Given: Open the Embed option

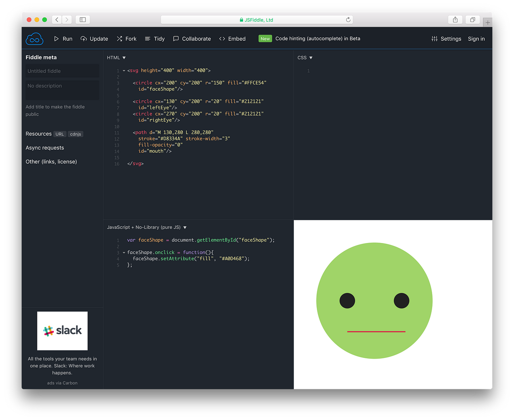Looking at the screenshot, I should tap(232, 39).
